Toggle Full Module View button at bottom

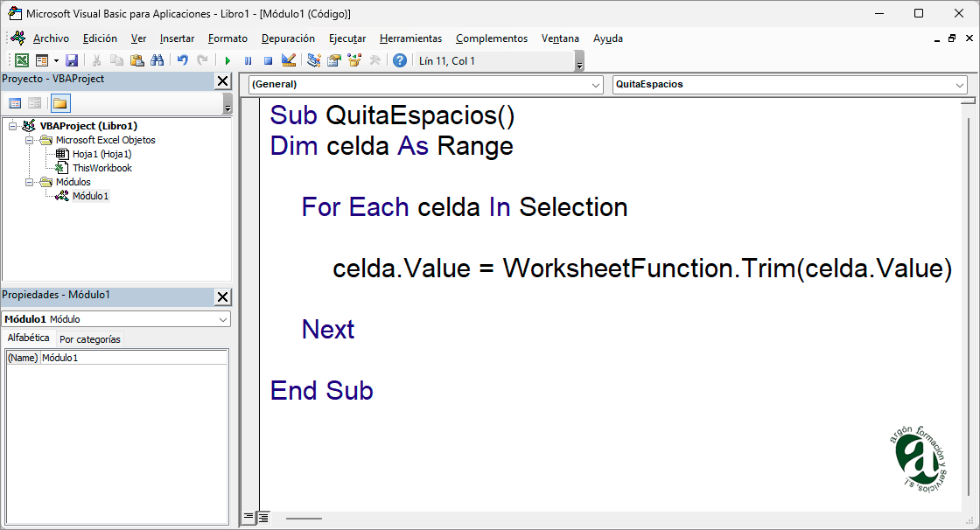pos(263,518)
